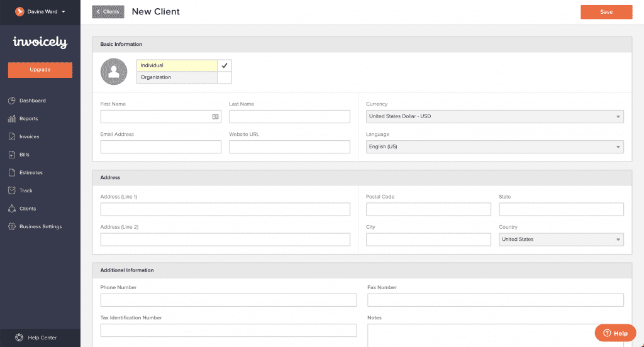Click the Fax Number field
This screenshot has width=644, height=347.
(496, 300)
